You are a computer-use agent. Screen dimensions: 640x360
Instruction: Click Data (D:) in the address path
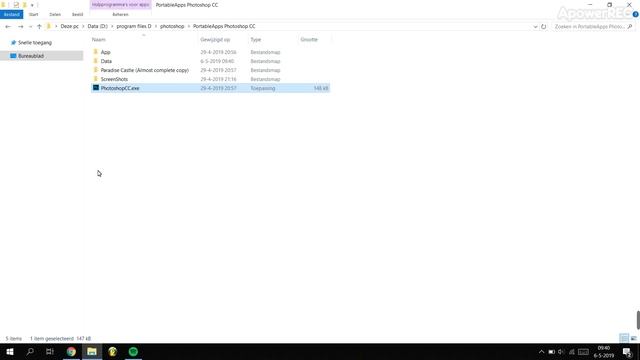98,26
